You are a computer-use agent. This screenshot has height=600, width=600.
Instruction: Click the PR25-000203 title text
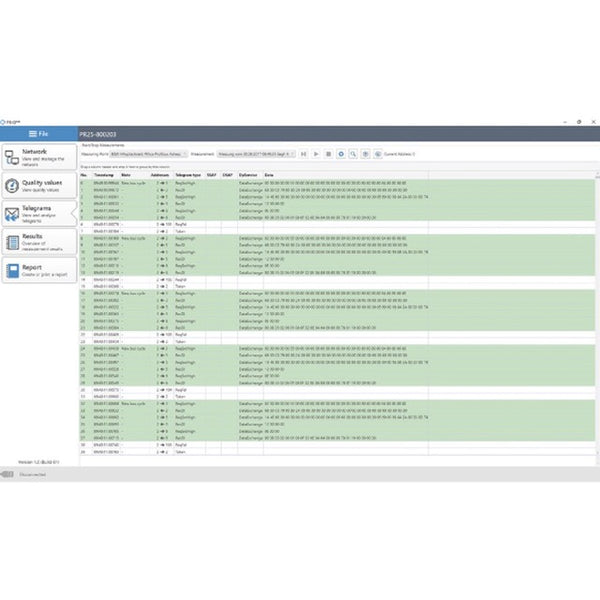[98, 134]
